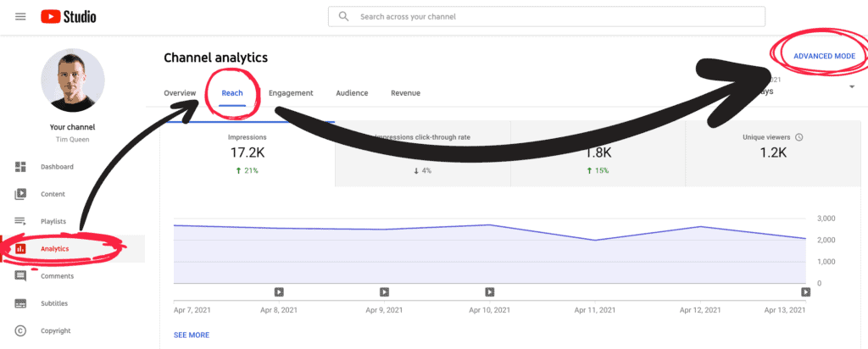This screenshot has height=349, width=868.
Task: Select the Engagement tab
Action: click(x=291, y=93)
